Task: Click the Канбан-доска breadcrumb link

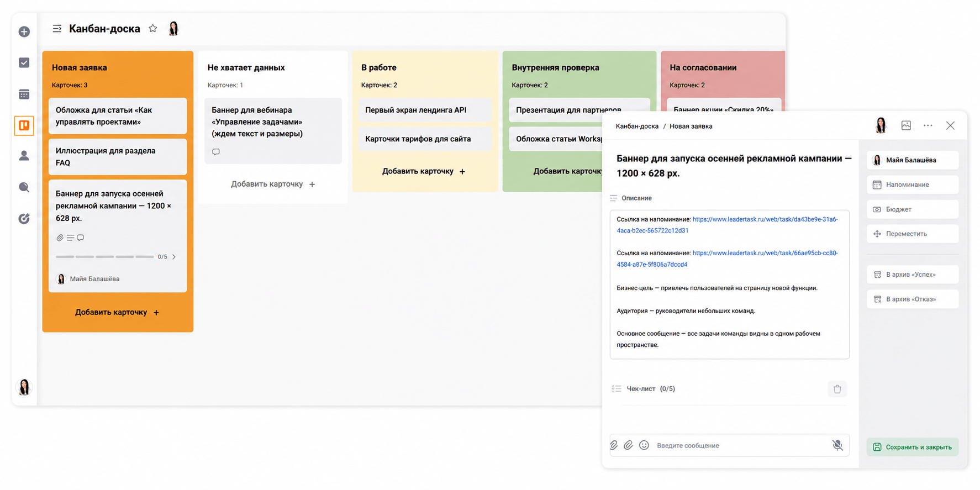Action: (x=637, y=127)
